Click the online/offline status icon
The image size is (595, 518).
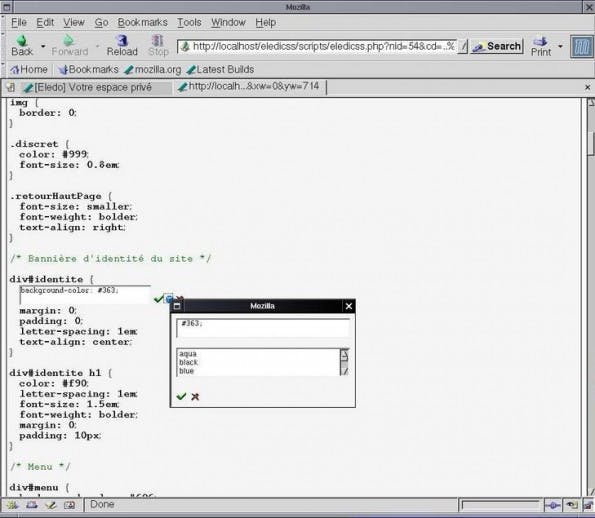(x=552, y=505)
